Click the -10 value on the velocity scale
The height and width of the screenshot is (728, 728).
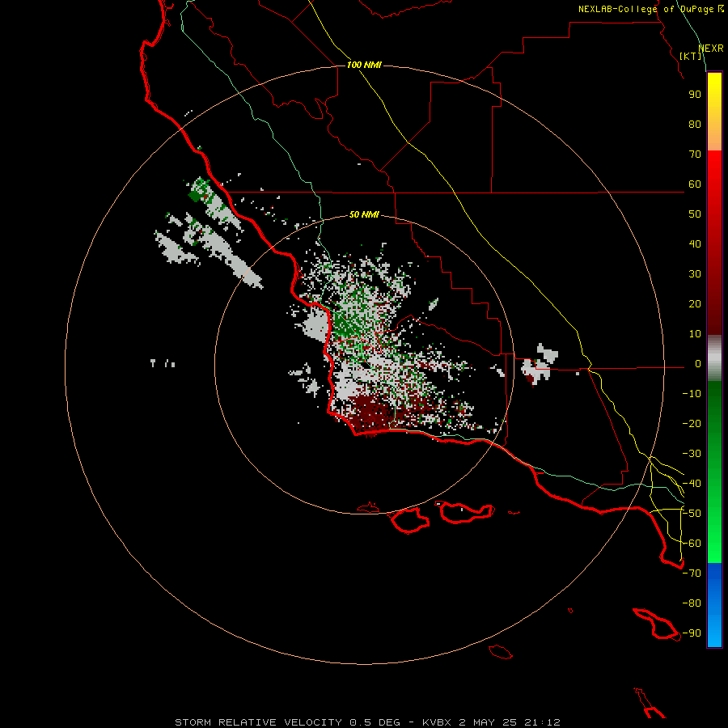pyautogui.click(x=692, y=394)
